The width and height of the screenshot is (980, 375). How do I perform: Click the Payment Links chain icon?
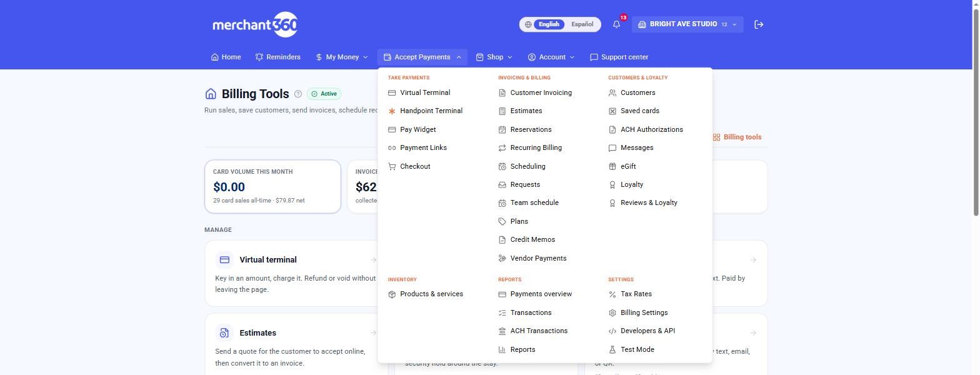[x=392, y=148]
